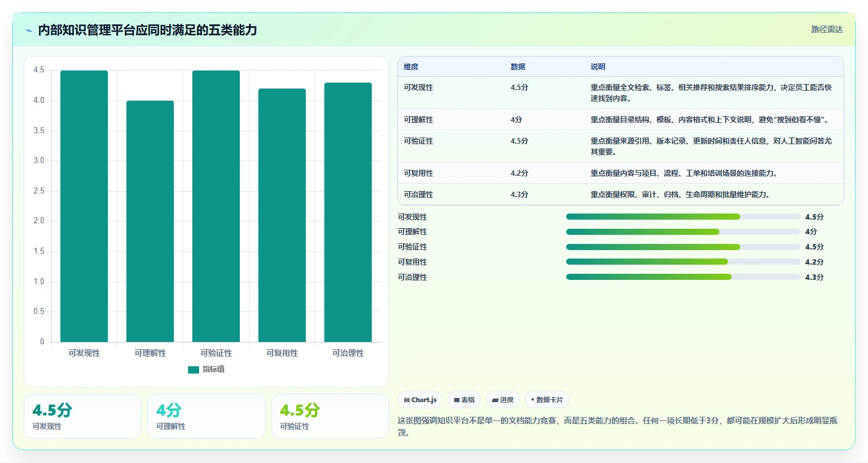Click the 可发现性 x-axis label under chart
The image size is (868, 463).
point(84,353)
